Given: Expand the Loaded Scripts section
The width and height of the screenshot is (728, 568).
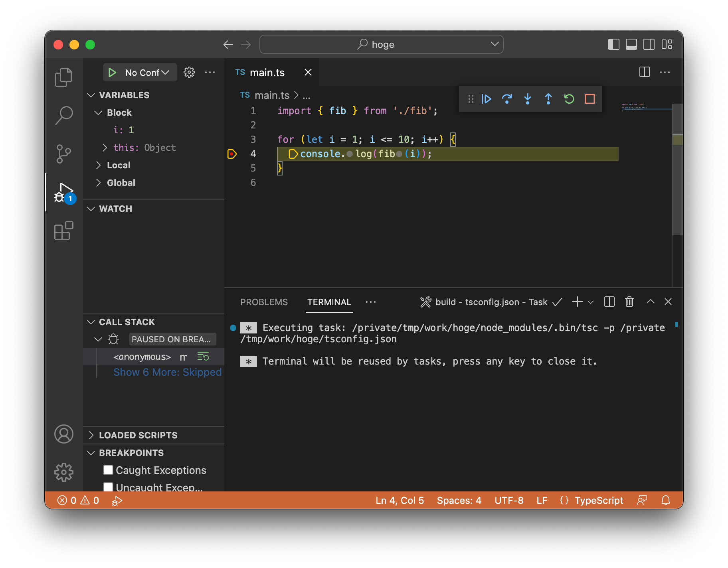Looking at the screenshot, I should point(138,435).
